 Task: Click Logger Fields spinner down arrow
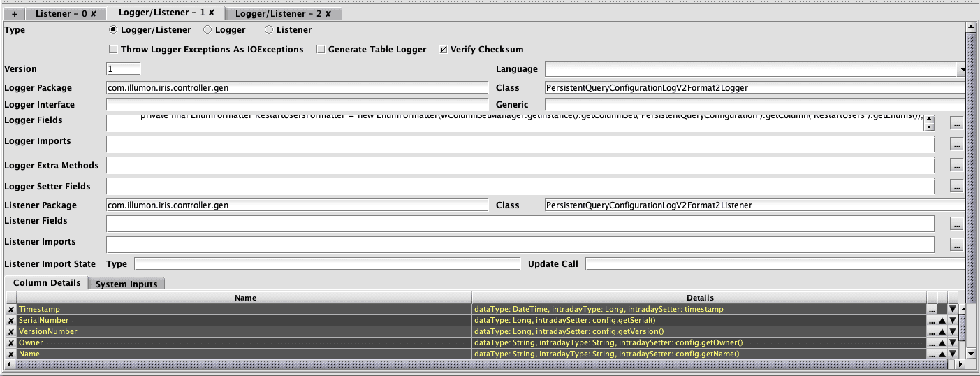pos(928,127)
